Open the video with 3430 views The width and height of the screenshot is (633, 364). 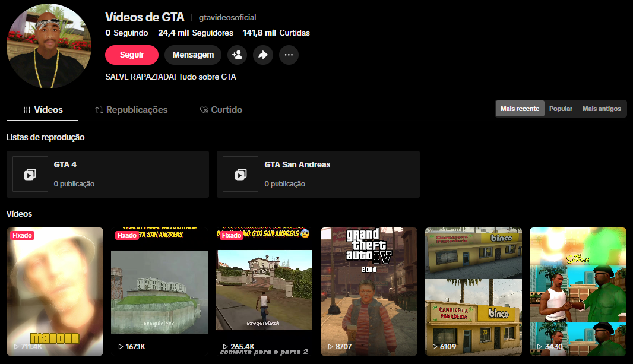578,292
